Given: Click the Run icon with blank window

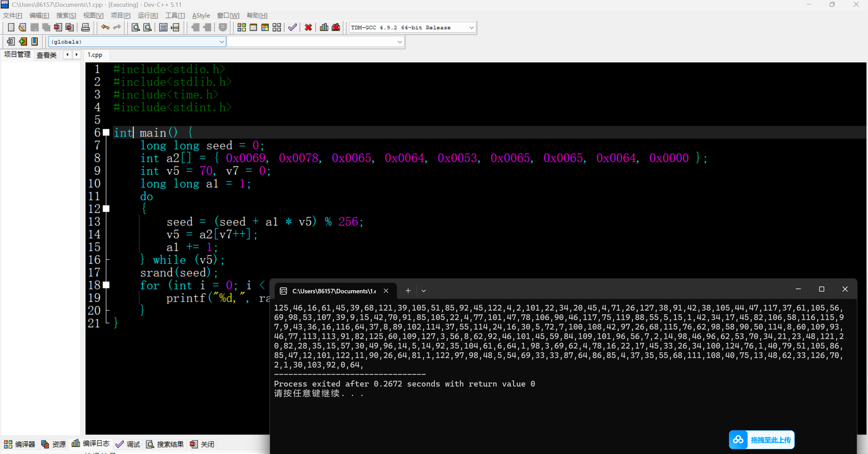Looking at the screenshot, I should (253, 27).
